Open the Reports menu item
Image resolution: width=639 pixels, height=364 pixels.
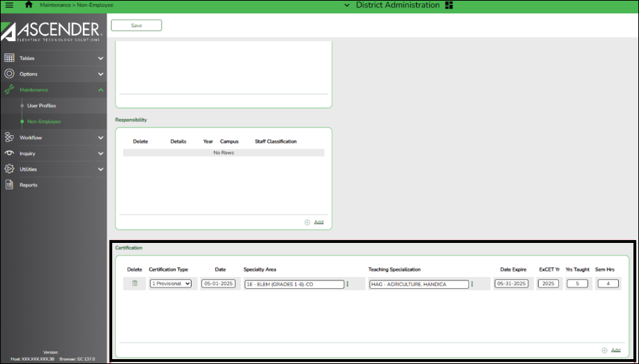click(29, 185)
